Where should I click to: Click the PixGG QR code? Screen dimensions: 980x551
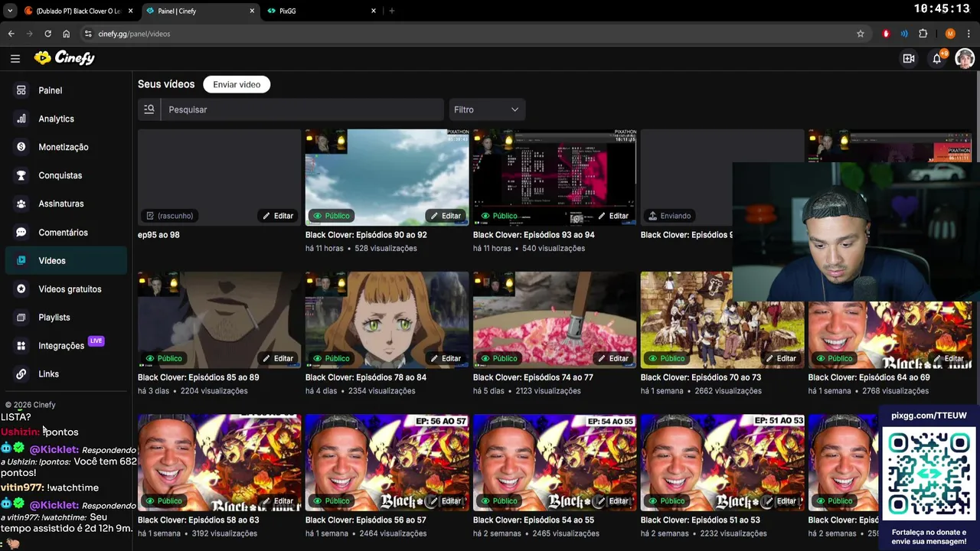(x=929, y=474)
